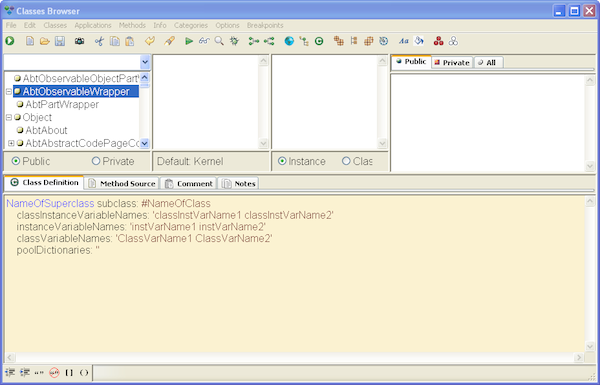Click the green Execute play triangle icon

click(189, 41)
